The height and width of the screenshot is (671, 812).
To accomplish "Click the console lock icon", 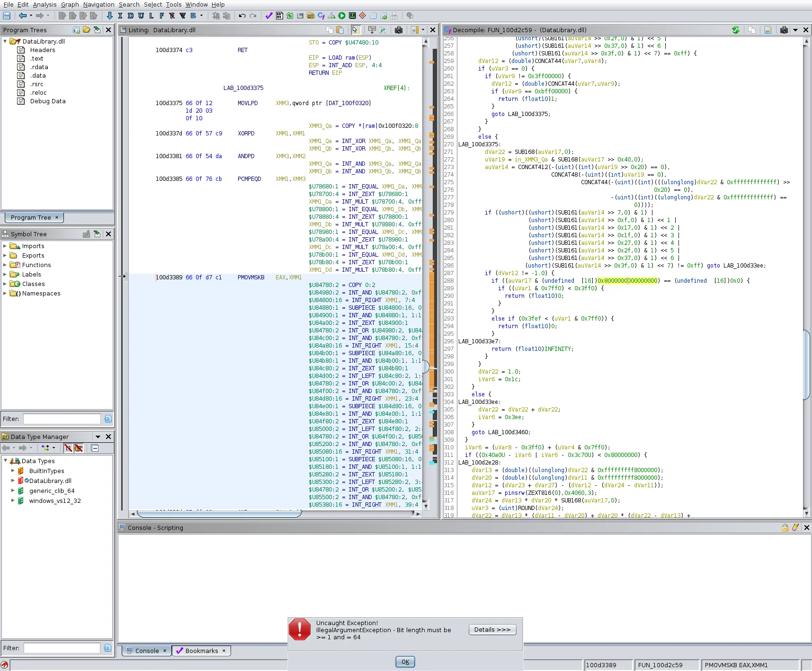I will click(785, 528).
